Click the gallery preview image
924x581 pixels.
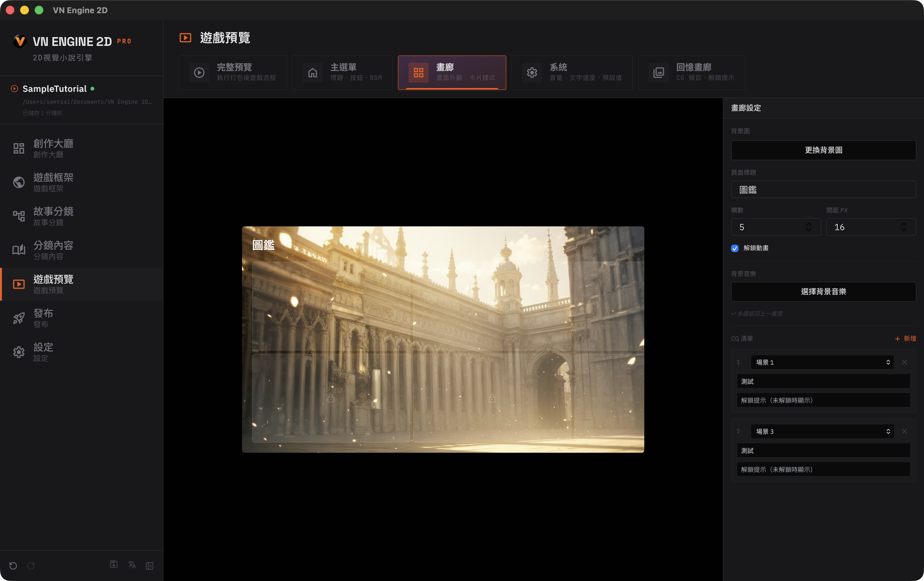click(443, 340)
